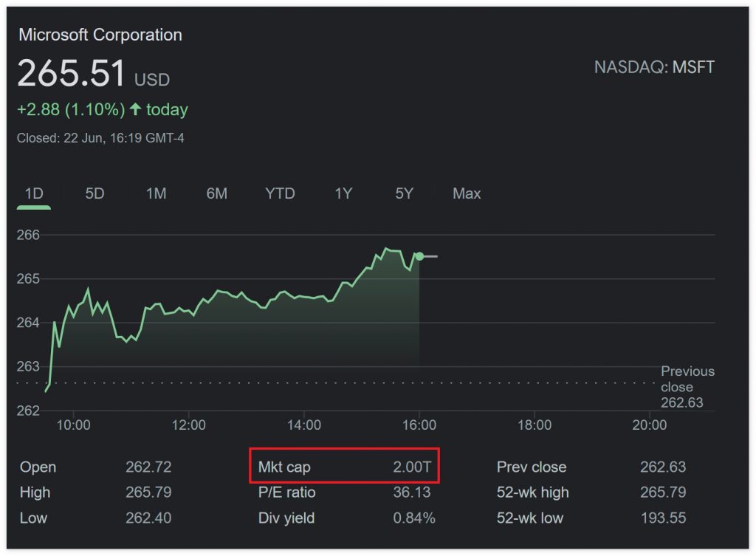This screenshot has width=756, height=556.
Task: Click the NASDAQ: MSFT ticker label
Action: tap(654, 67)
